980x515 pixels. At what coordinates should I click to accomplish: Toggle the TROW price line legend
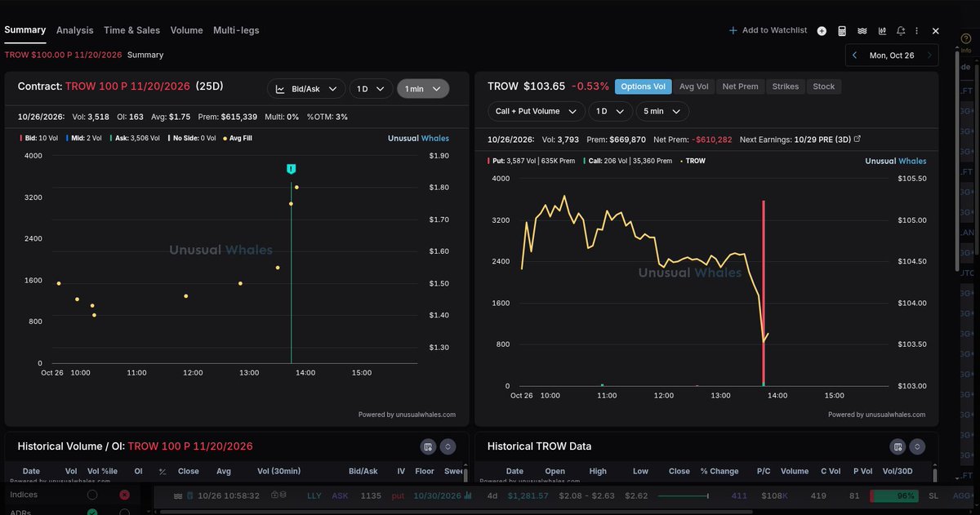pyautogui.click(x=693, y=161)
